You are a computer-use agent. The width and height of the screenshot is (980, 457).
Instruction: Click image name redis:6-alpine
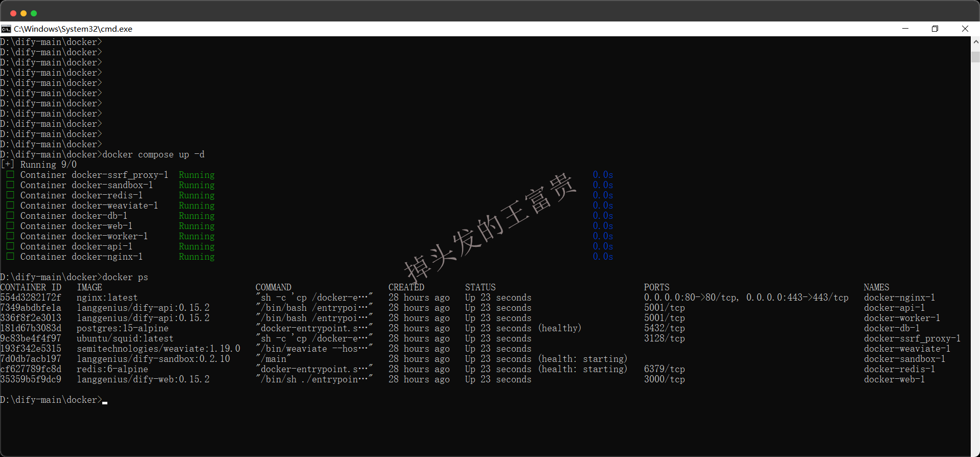112,369
